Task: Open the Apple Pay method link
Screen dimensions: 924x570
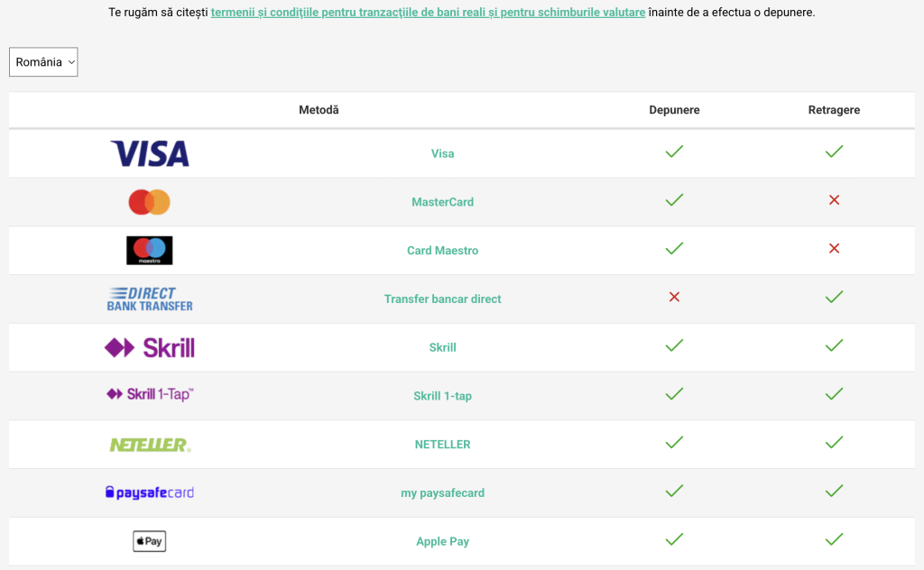Action: point(442,542)
